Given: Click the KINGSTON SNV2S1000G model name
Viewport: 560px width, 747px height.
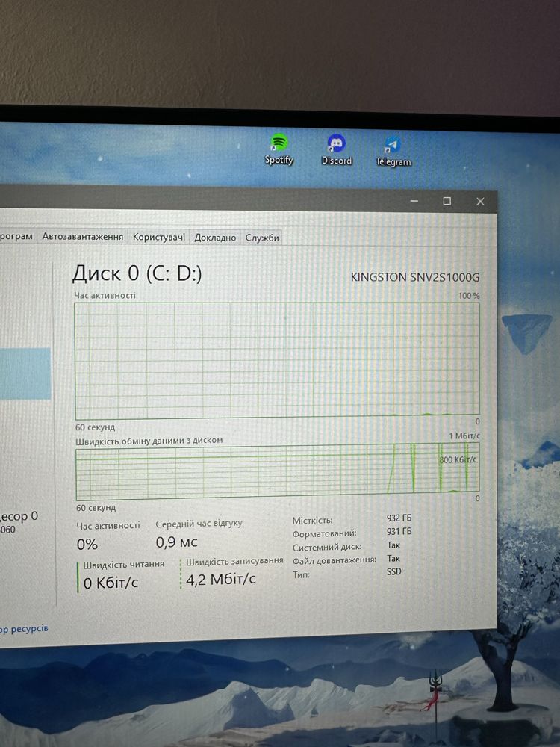Looking at the screenshot, I should click(x=414, y=277).
